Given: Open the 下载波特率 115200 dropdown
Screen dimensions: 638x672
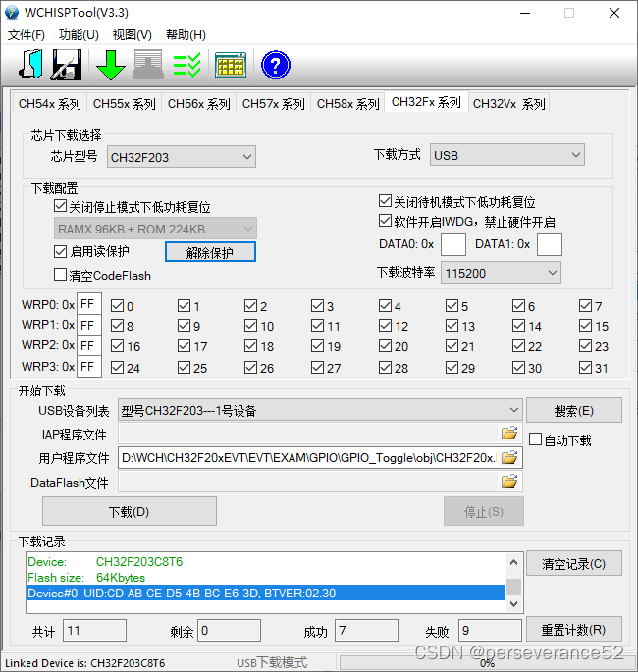Looking at the screenshot, I should pyautogui.click(x=501, y=273).
